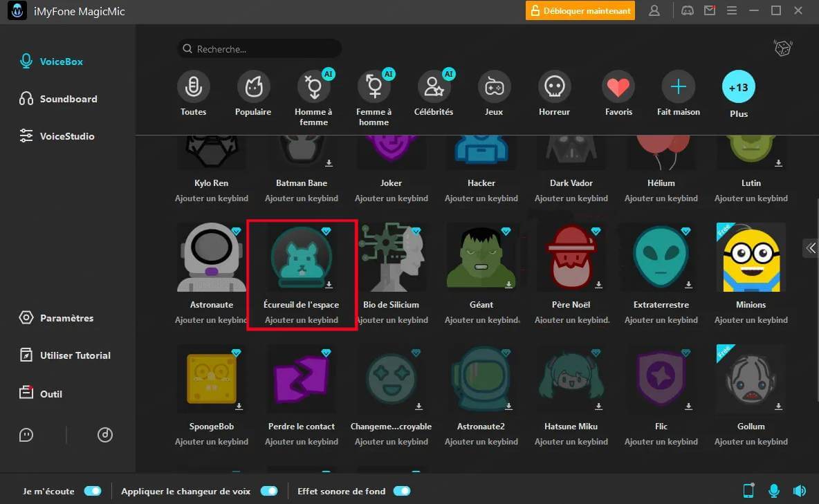The height and width of the screenshot is (504, 819).
Task: Select the Populaire category
Action: coord(253,94)
